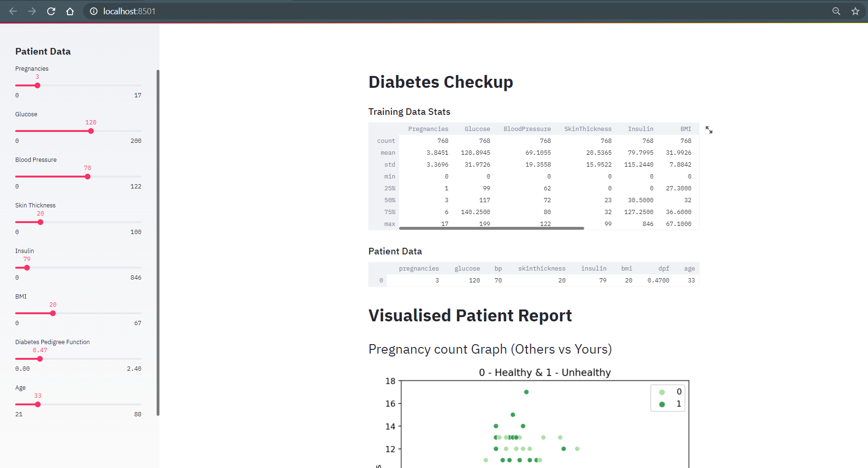Click the sidebar vertical scrollbar
868x468 pixels.
point(158,243)
